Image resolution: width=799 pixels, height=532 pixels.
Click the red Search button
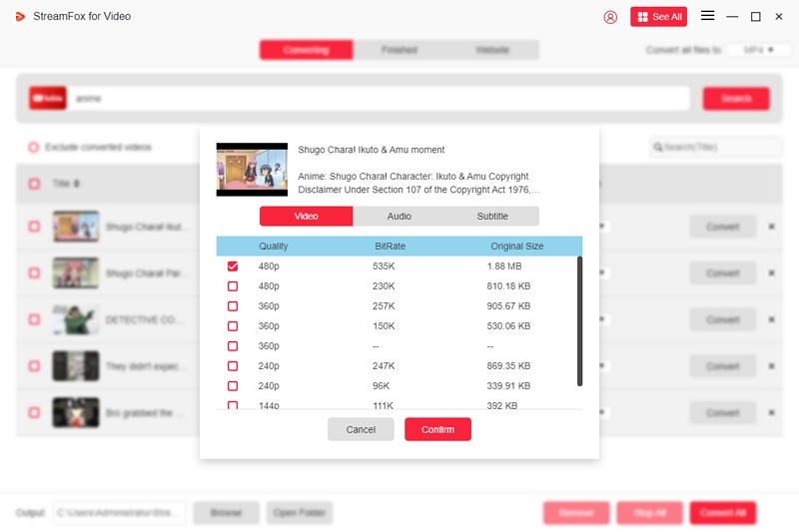click(x=736, y=98)
